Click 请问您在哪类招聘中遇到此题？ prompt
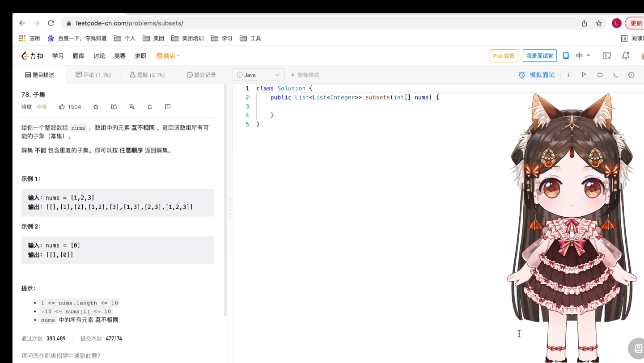Image resolution: width=644 pixels, height=363 pixels. click(x=61, y=356)
